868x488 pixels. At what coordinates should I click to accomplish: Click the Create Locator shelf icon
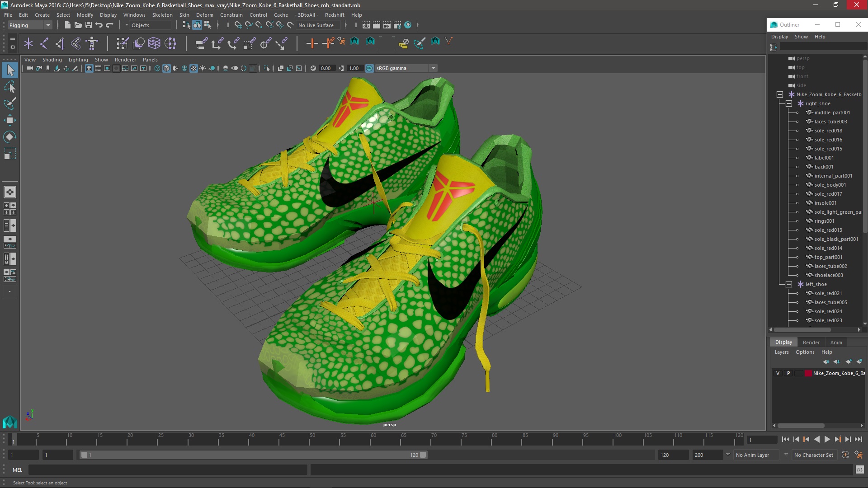(28, 43)
